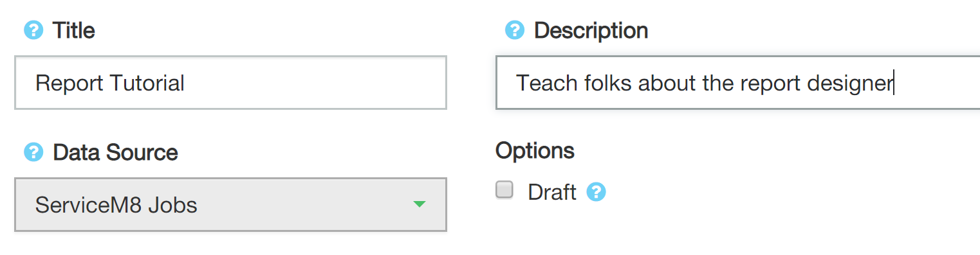This screenshot has width=980, height=255.
Task: Open the ServiceM8 Jobs dropdown
Action: coord(230,204)
